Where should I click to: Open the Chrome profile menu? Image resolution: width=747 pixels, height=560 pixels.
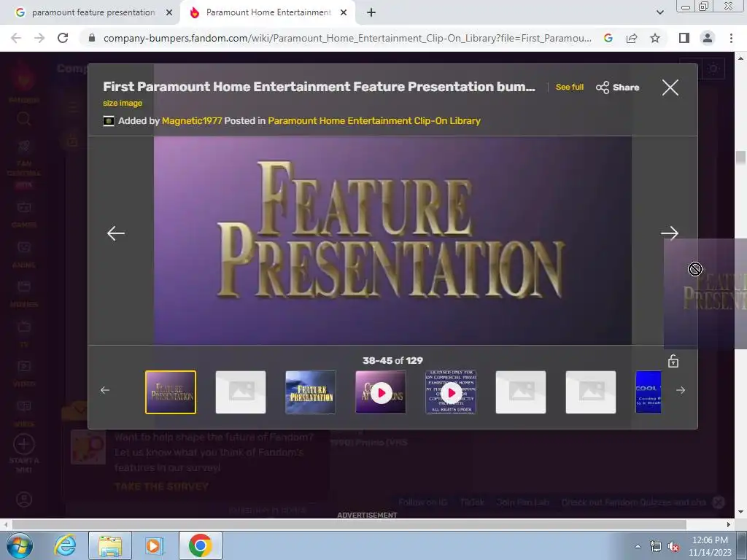click(708, 38)
